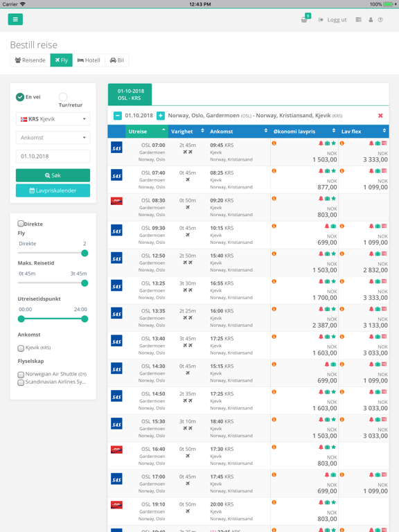399x532 pixels.
Task: Select 877,00 economy fare for 07:40
Action: point(327,187)
